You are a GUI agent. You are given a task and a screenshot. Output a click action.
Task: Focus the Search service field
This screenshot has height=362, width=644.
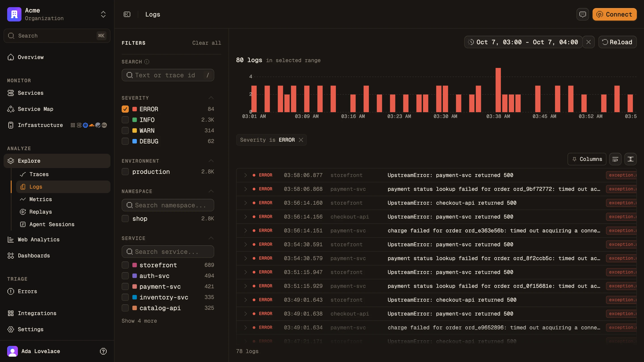[x=168, y=252]
